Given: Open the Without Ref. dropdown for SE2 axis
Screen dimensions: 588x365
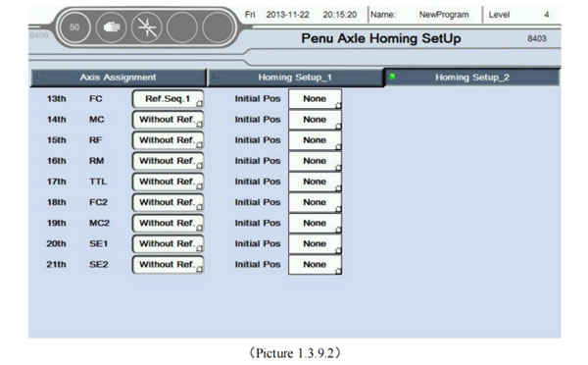Looking at the screenshot, I should [168, 264].
